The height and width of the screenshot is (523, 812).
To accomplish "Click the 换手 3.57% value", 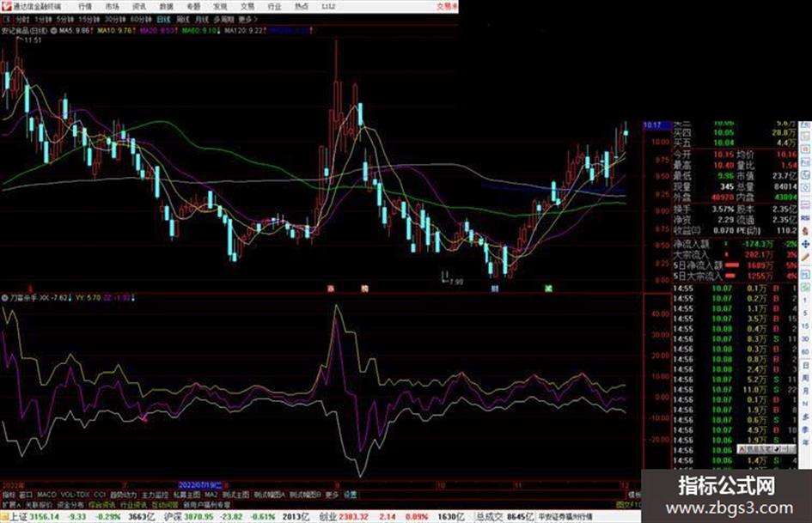I will [x=722, y=210].
